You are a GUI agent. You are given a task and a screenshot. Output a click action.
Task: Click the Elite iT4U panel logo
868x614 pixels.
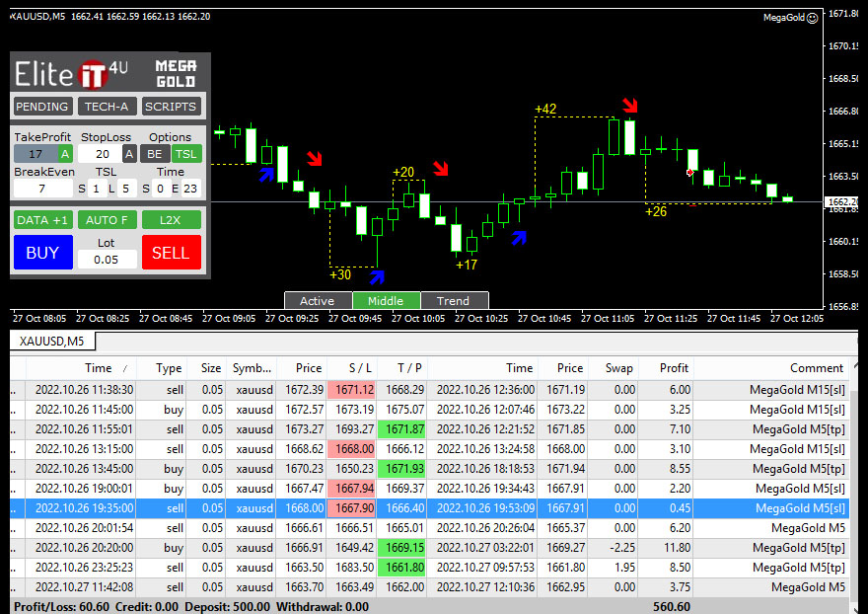[x=71, y=74]
